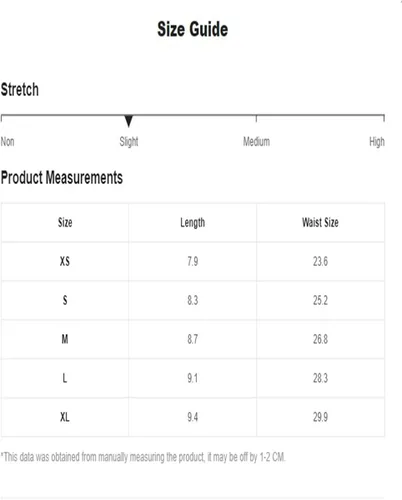The height and width of the screenshot is (500, 402).
Task: Select the XS size row
Action: [193, 261]
